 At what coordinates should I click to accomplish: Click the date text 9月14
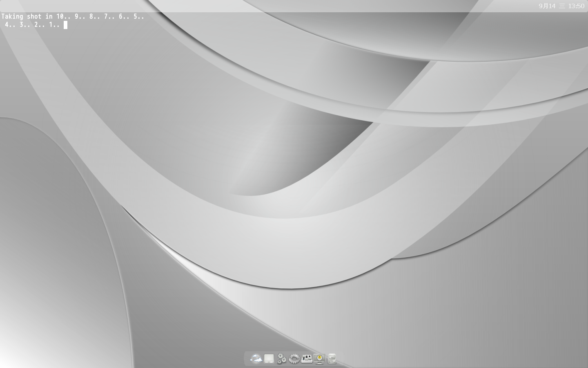tap(547, 6)
